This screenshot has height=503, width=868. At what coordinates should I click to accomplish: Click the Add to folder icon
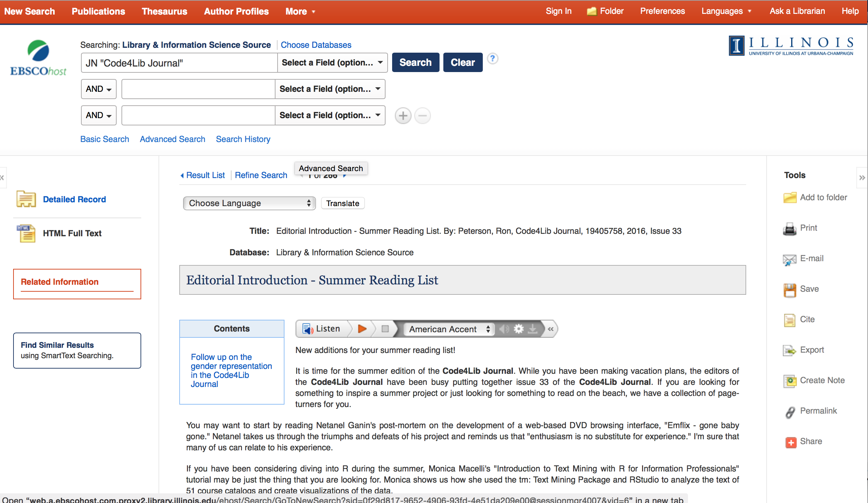tap(790, 197)
